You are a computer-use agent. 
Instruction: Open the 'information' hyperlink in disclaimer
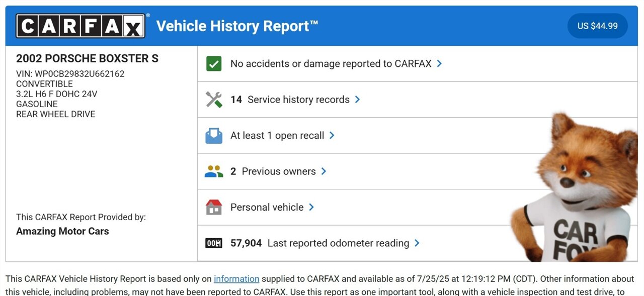coord(236,279)
